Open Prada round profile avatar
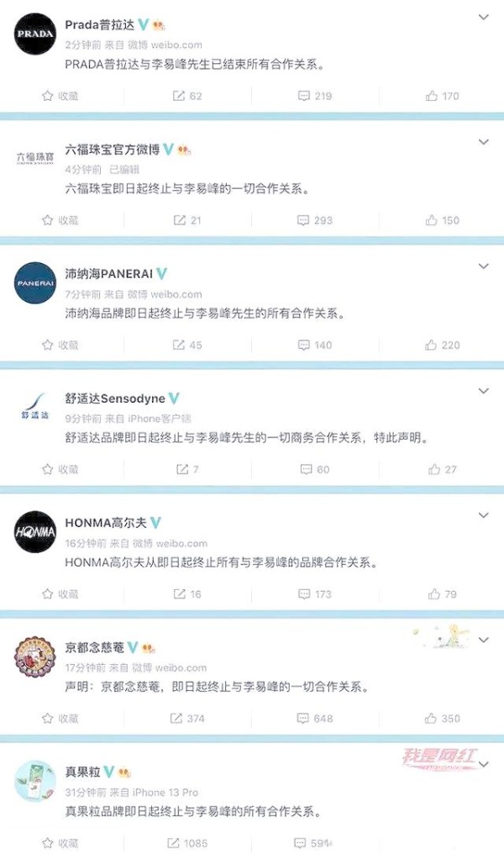This screenshot has width=504, height=854. (x=34, y=34)
